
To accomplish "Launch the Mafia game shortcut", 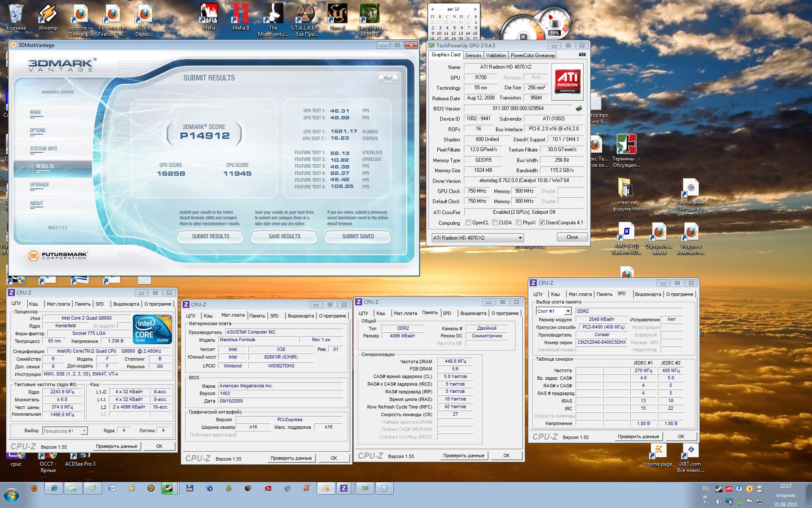I will pos(209,17).
